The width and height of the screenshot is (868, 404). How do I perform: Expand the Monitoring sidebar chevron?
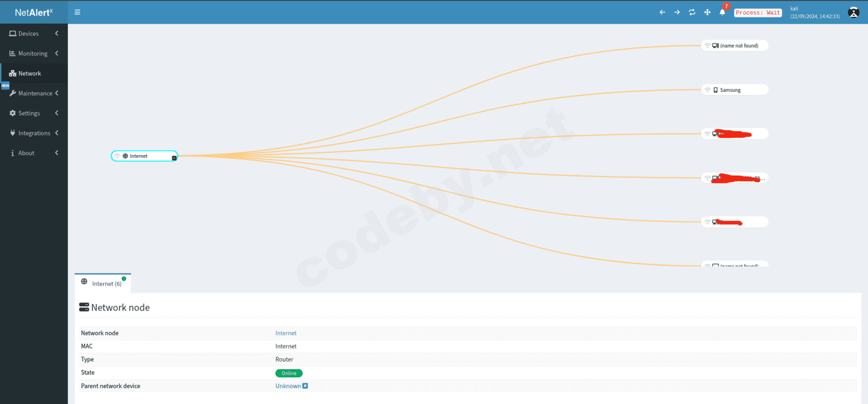point(56,53)
